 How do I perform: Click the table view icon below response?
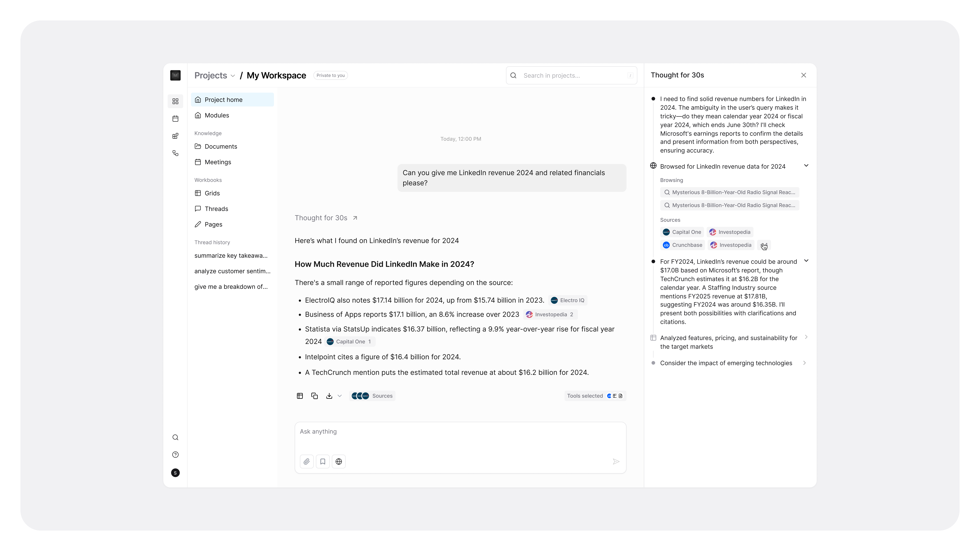(300, 396)
